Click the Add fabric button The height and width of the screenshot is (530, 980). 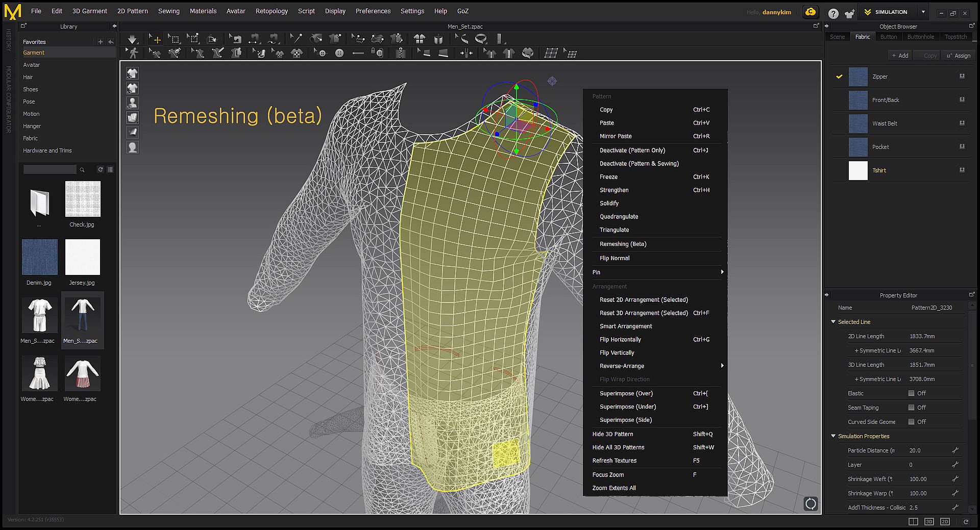point(899,56)
